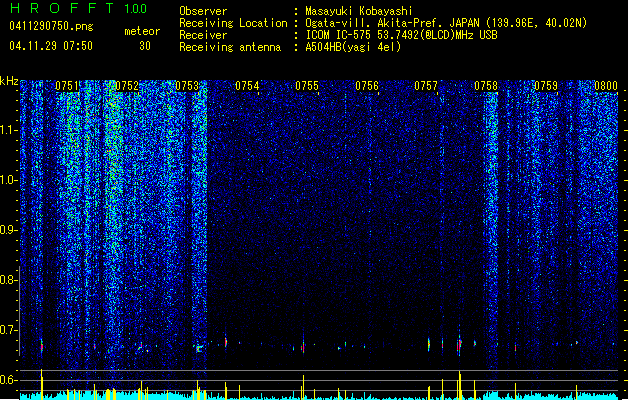Click the kHz unit label

tap(9, 81)
